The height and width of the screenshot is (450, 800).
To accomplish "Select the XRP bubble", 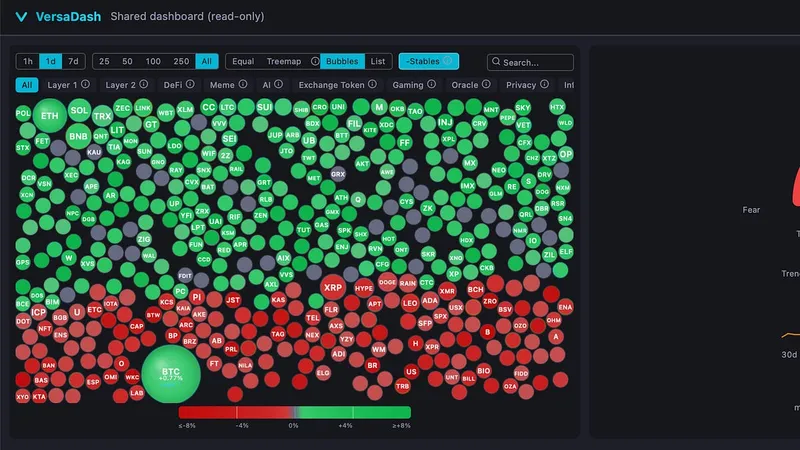I will [x=333, y=288].
